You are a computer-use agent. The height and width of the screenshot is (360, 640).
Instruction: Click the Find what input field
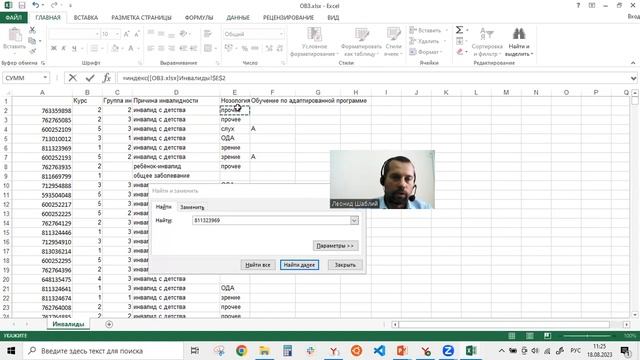pyautogui.click(x=271, y=220)
